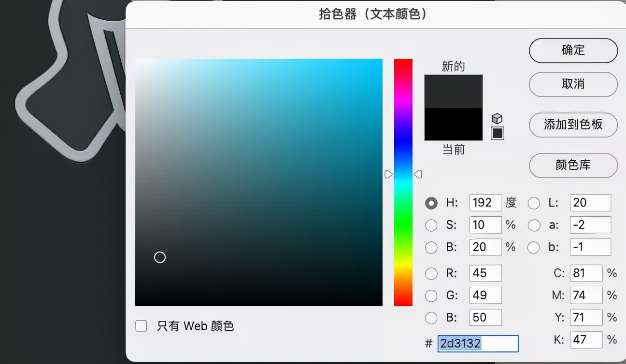Click the 取消 button to cancel

573,84
